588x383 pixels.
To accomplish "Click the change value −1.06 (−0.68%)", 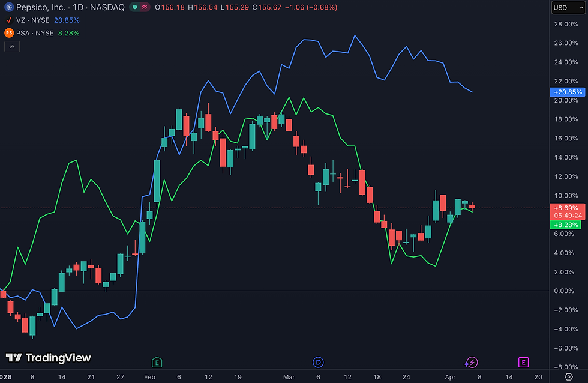I will tap(311, 7).
